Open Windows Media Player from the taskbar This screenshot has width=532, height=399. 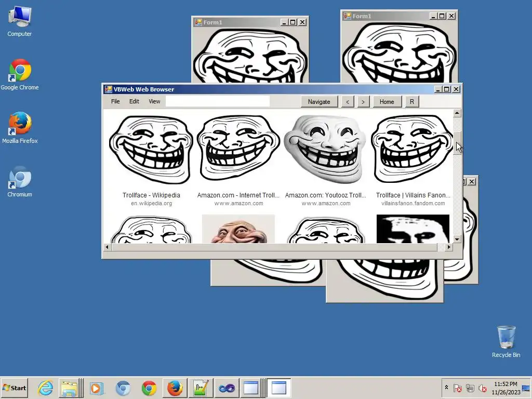click(96, 388)
